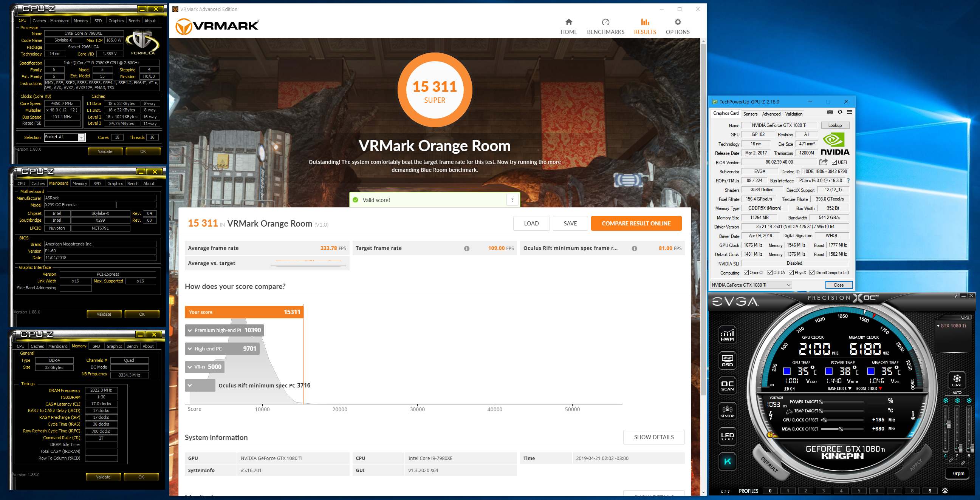
Task: Click COMPARE RESULT ONLINE button
Action: coord(636,223)
